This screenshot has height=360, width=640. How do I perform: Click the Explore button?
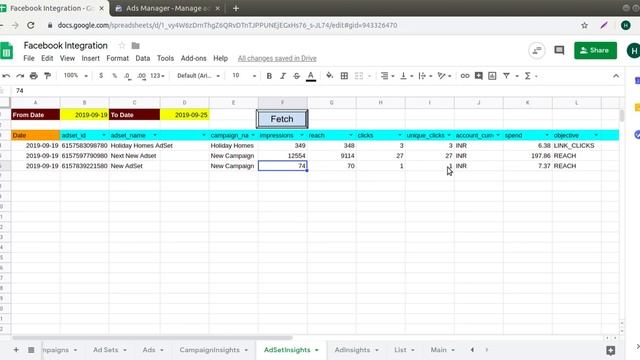(x=611, y=350)
